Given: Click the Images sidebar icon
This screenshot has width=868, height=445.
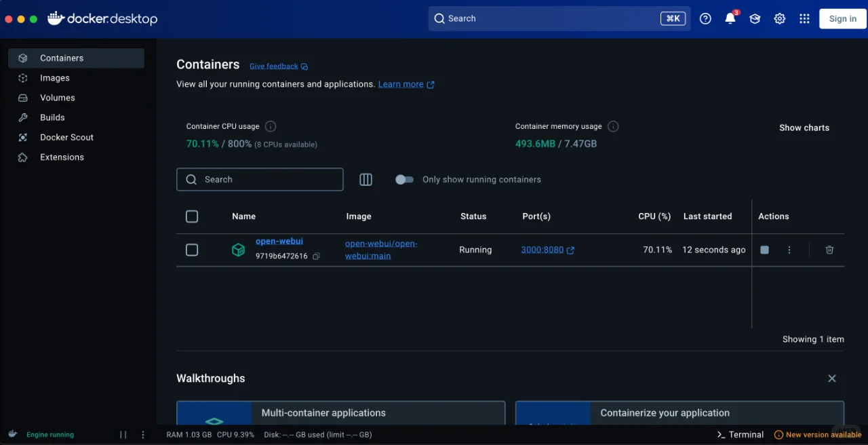Looking at the screenshot, I should point(23,78).
